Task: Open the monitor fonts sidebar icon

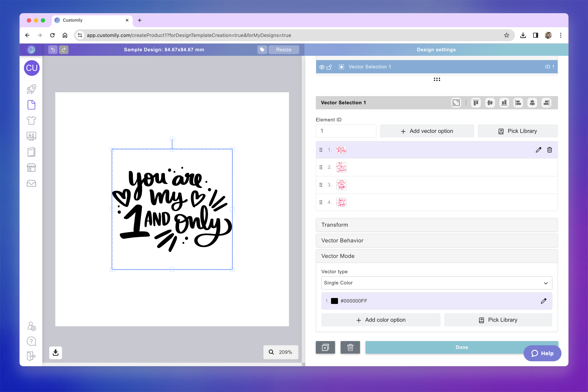Action: click(x=31, y=136)
